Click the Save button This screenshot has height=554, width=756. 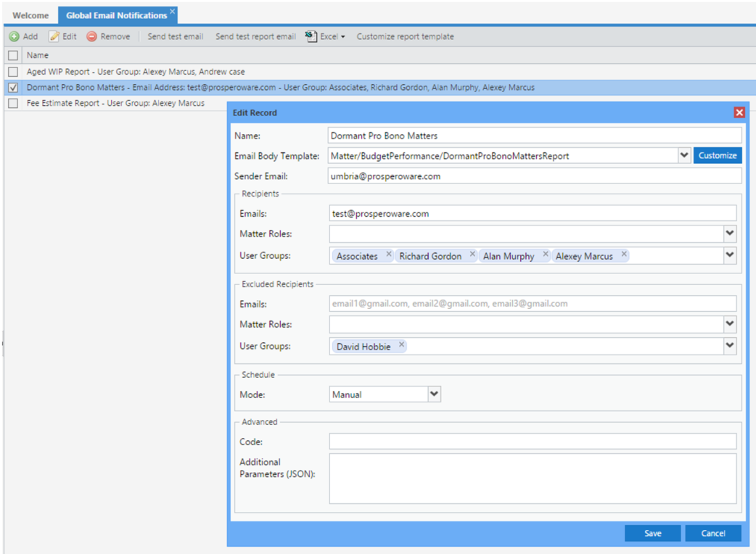[x=652, y=533]
